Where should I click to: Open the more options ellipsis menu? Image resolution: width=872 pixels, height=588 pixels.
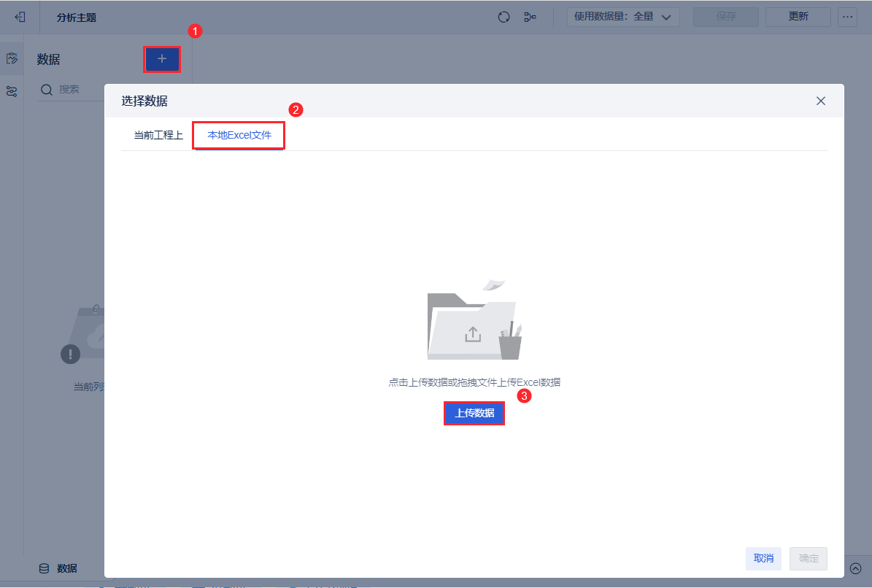point(847,17)
